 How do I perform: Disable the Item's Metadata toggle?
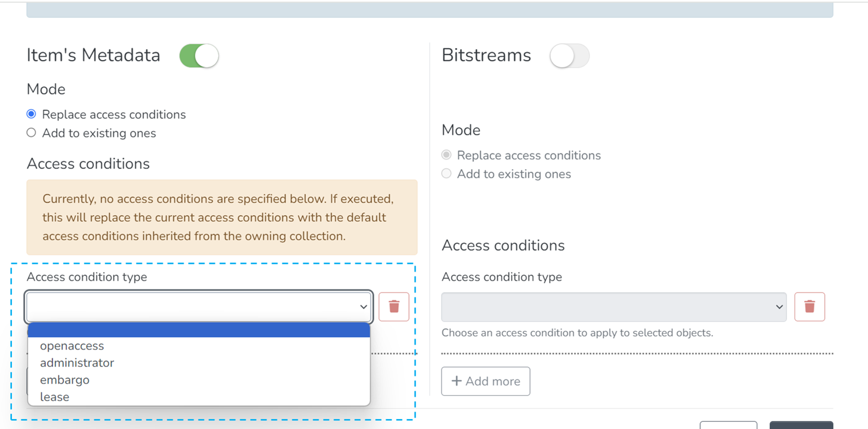tap(198, 56)
